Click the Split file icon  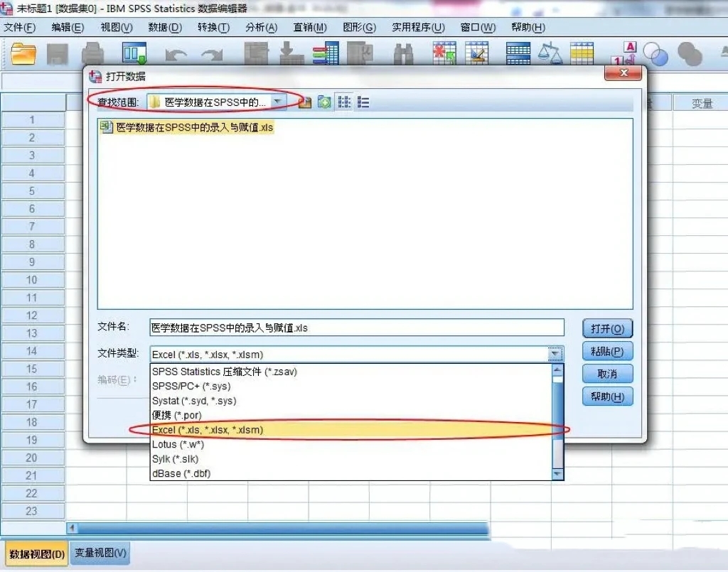coord(518,53)
